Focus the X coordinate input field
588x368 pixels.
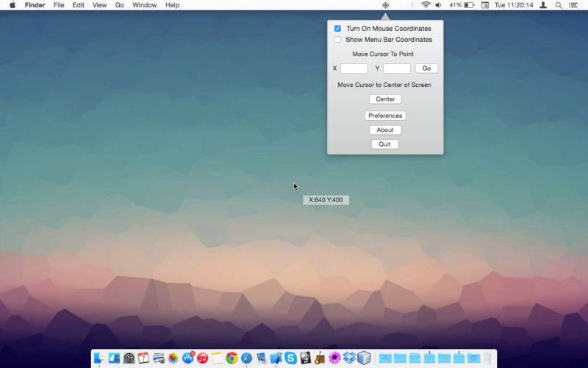[354, 68]
